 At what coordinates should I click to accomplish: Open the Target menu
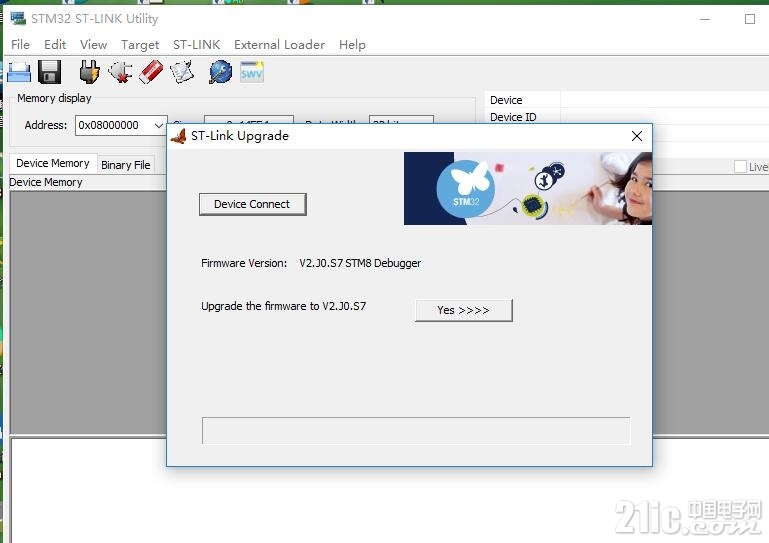[140, 45]
